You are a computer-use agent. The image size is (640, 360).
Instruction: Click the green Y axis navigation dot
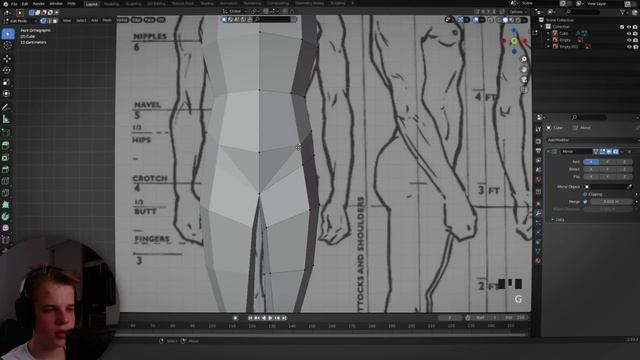tap(514, 41)
